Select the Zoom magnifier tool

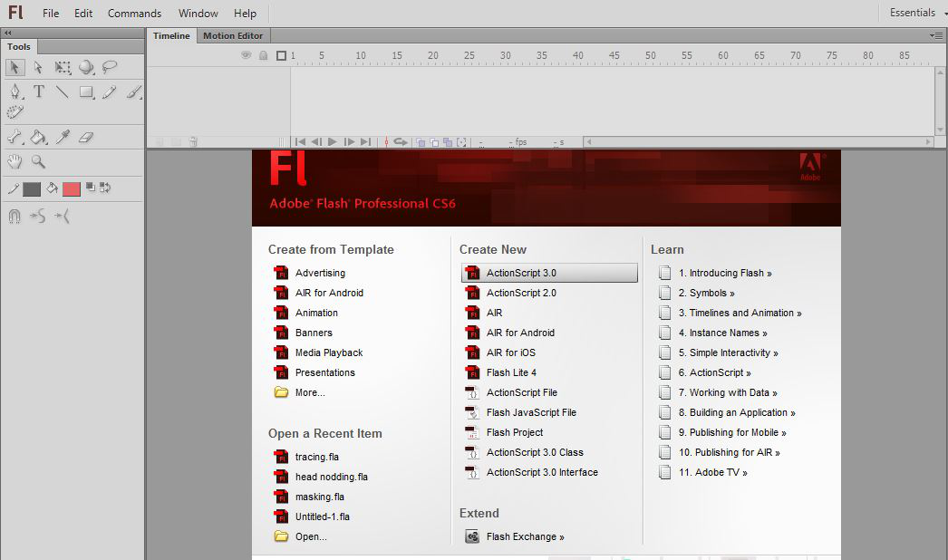click(x=38, y=161)
